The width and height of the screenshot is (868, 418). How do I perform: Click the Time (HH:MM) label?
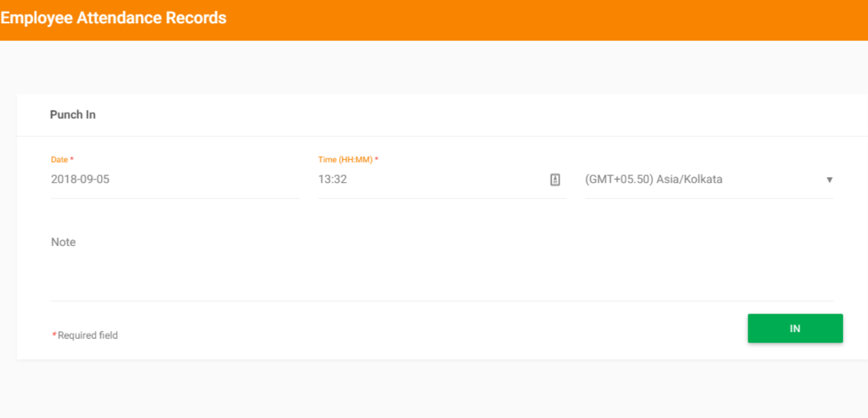(345, 159)
